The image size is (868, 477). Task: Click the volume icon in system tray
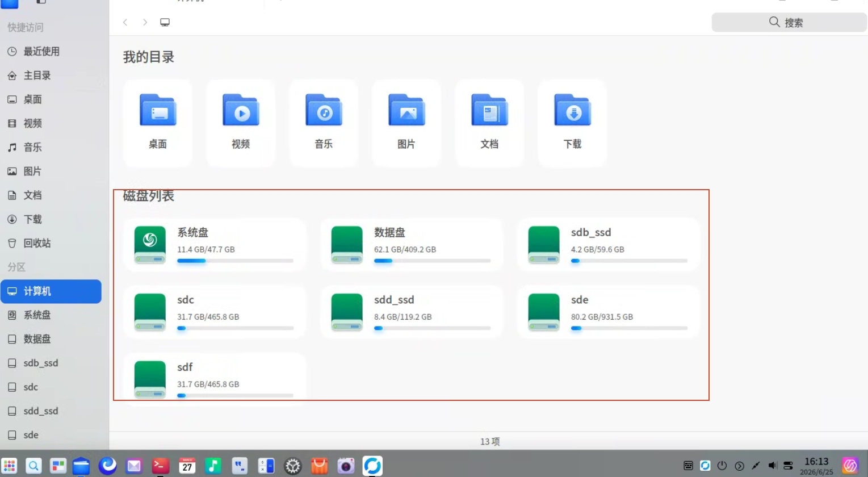pyautogui.click(x=772, y=466)
